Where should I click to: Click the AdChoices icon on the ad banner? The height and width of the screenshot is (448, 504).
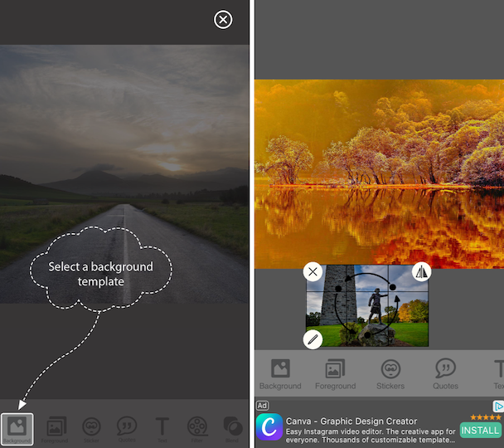498,407
